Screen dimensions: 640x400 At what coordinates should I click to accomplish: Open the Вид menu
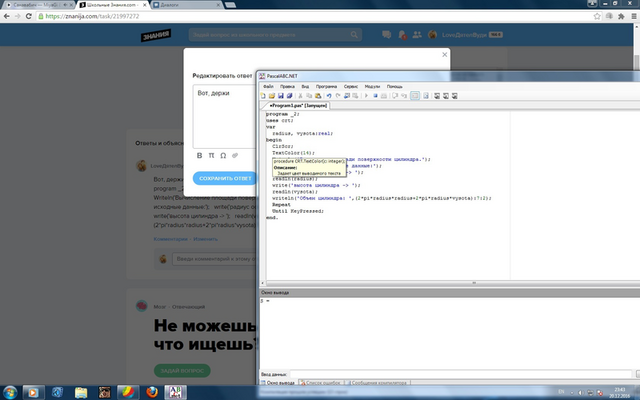tap(305, 87)
